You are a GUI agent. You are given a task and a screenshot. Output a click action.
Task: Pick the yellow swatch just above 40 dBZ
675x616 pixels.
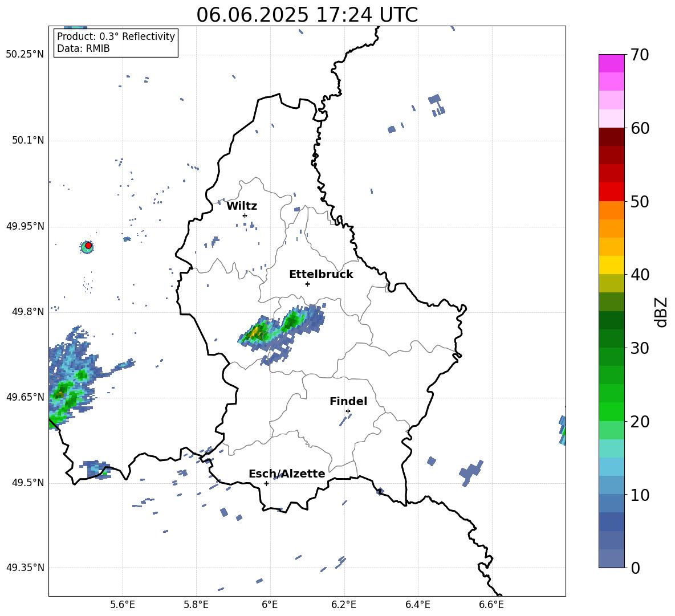tap(611, 265)
